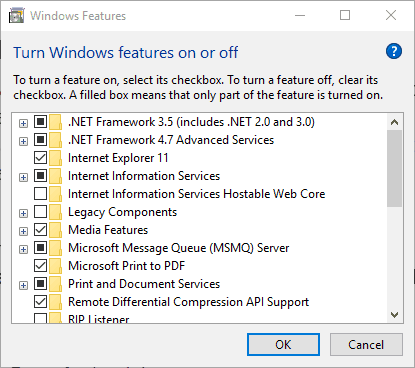This screenshot has height=368, width=415.
Task: Click the Windows Features title bar icon
Action: coord(17,16)
